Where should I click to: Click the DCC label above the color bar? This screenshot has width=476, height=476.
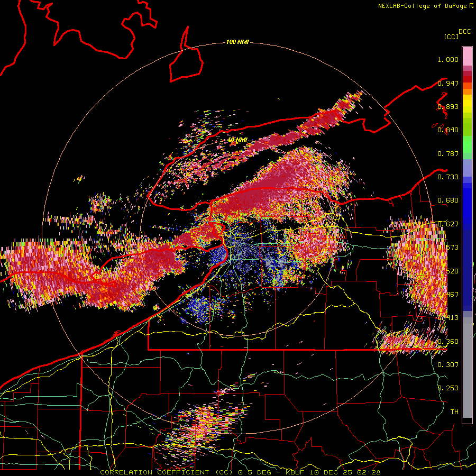[464, 32]
